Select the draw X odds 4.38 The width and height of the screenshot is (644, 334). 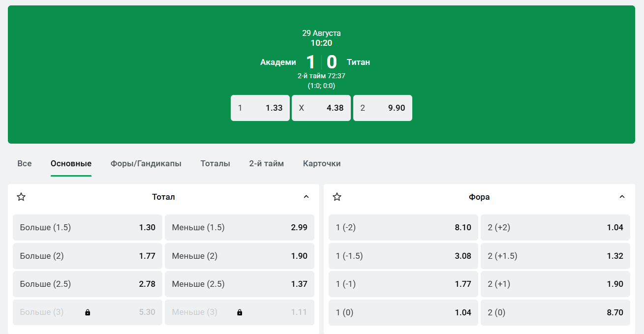(x=321, y=108)
